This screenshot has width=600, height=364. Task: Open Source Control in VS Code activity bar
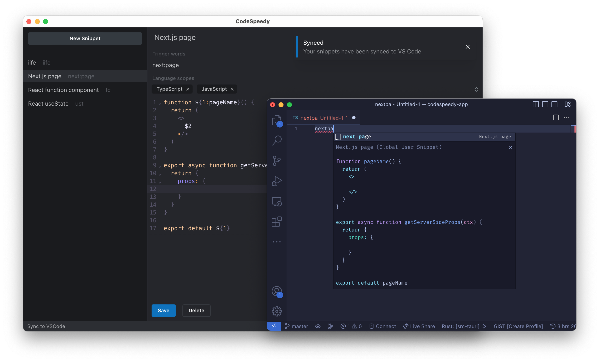[277, 161]
